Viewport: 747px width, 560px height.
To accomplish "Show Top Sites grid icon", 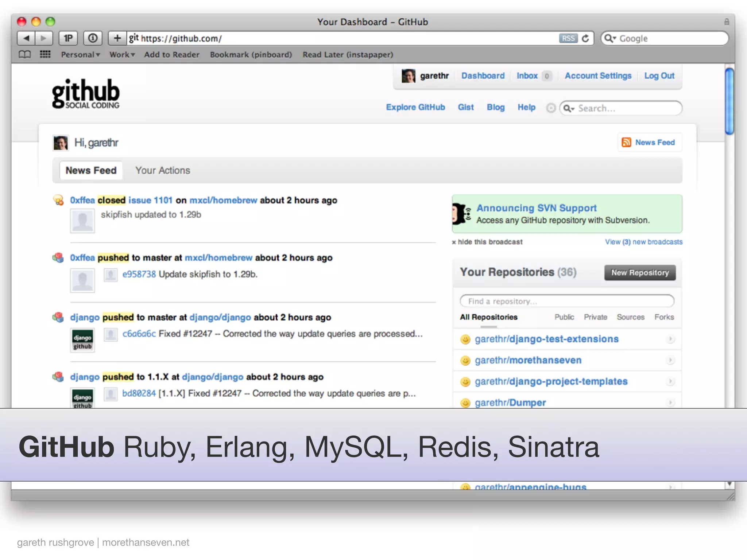I will pyautogui.click(x=45, y=55).
